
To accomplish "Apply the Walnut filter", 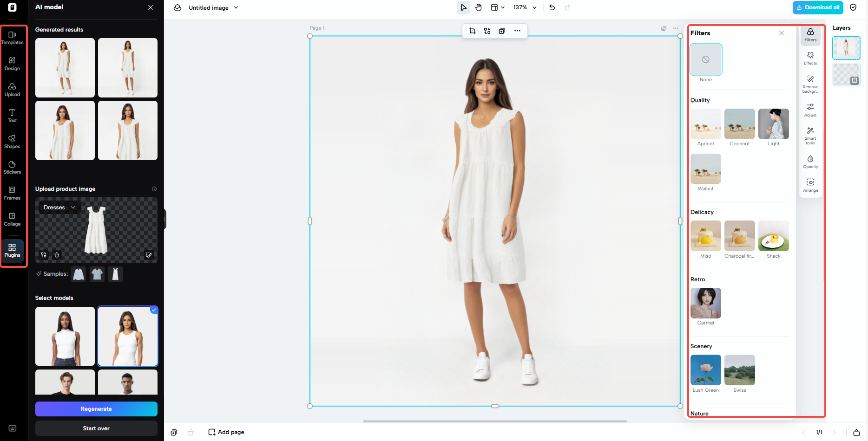I will (706, 169).
